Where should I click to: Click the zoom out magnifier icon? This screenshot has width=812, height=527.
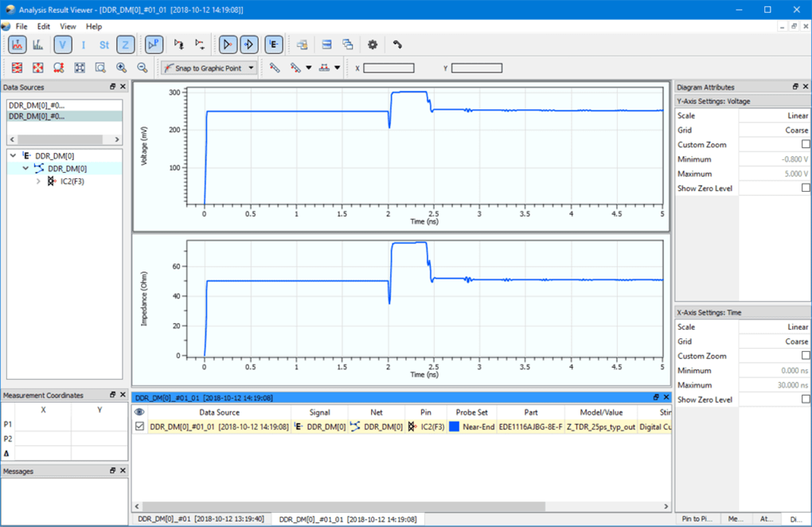142,68
